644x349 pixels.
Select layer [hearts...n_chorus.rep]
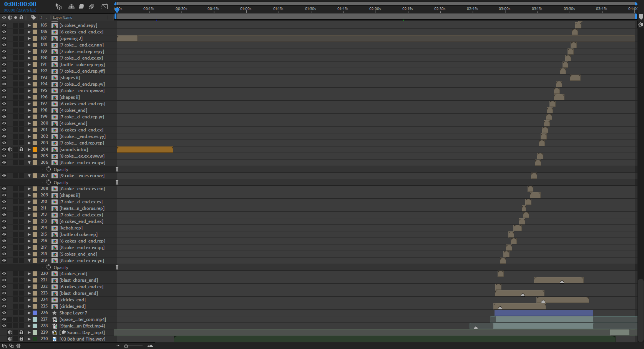click(82, 208)
